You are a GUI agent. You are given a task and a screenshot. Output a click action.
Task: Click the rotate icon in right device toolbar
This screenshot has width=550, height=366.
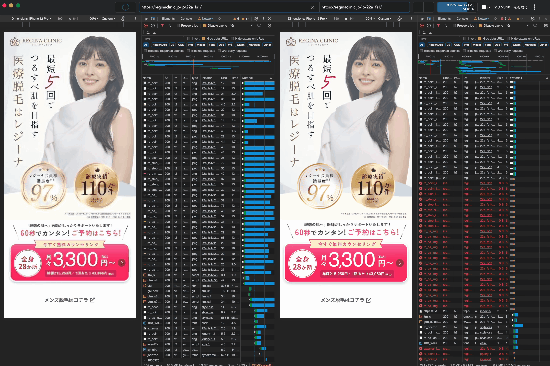400,18
